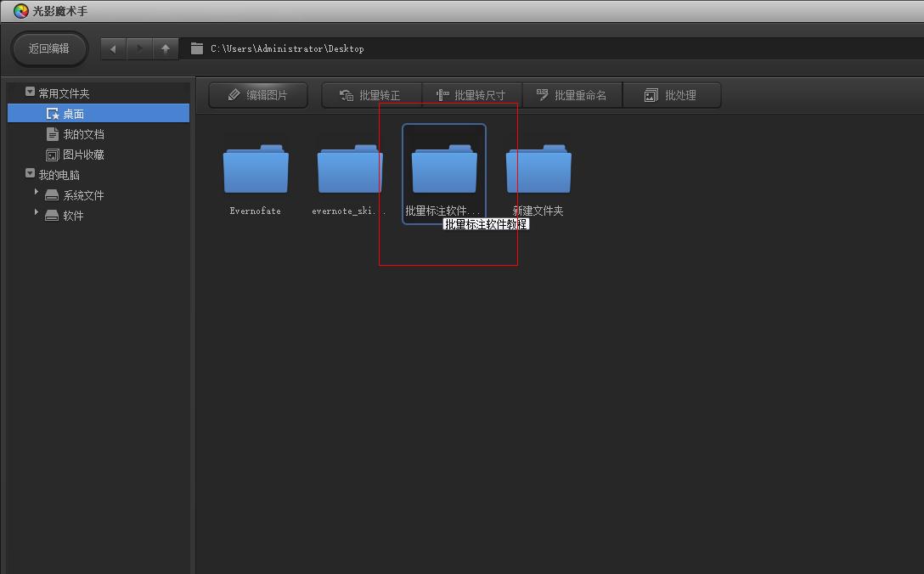Click the 编辑图片 button
This screenshot has width=924, height=574.
point(258,95)
